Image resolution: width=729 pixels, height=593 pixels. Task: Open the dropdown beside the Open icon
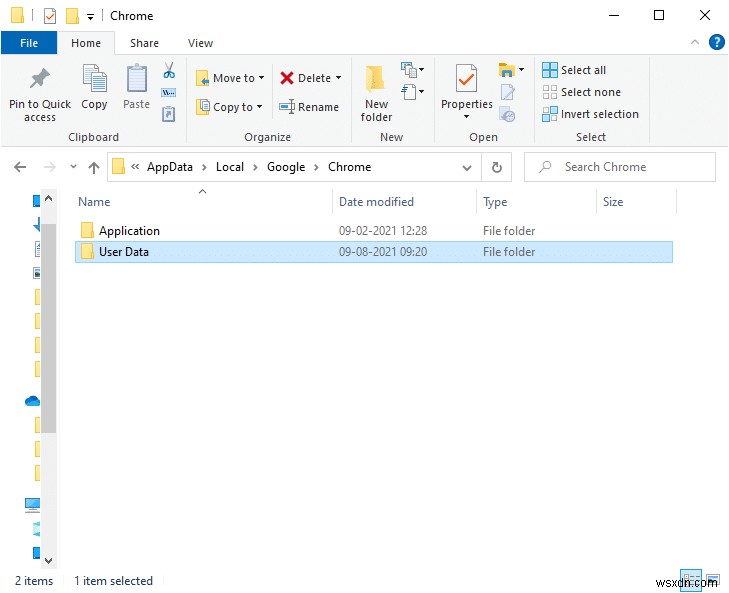pos(522,70)
